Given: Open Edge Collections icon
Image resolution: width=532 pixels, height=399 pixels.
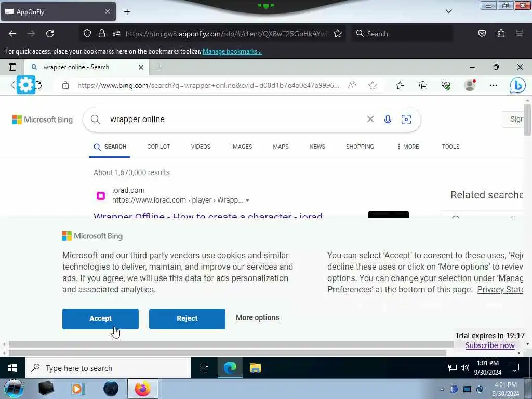Looking at the screenshot, I should pos(423,85).
